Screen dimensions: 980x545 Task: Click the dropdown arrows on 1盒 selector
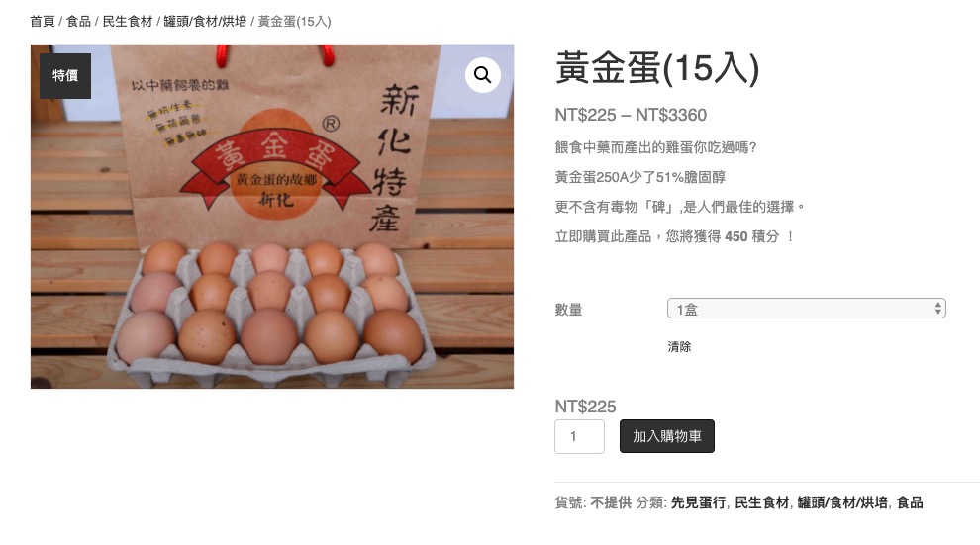click(x=937, y=309)
